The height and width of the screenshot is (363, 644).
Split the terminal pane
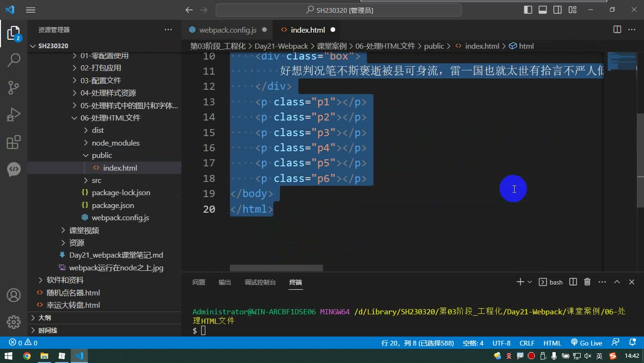point(573,282)
